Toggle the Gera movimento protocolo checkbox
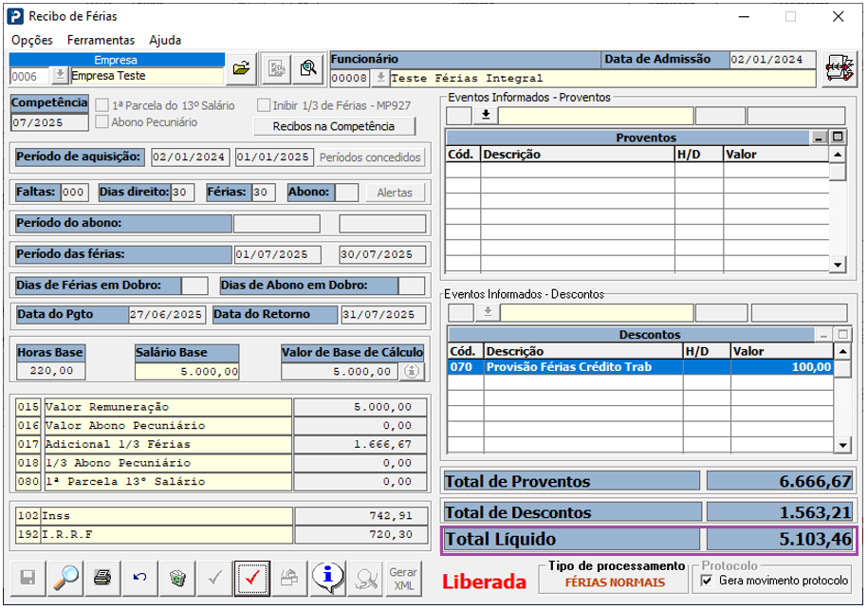This screenshot has width=868, height=610. (x=705, y=580)
